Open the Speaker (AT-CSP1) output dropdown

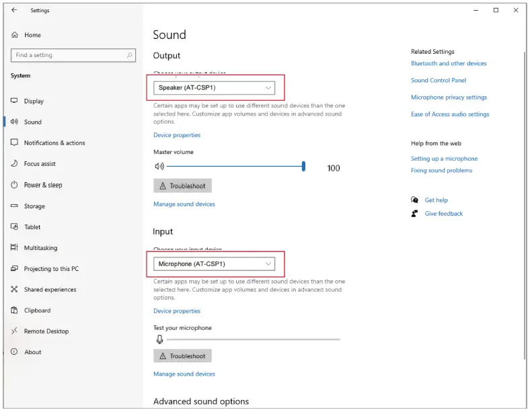[x=215, y=88]
